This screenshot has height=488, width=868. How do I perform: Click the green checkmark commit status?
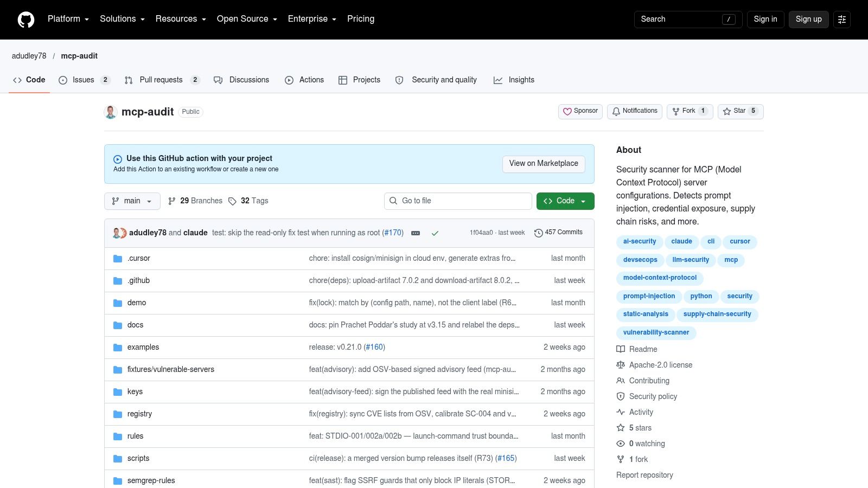click(435, 233)
